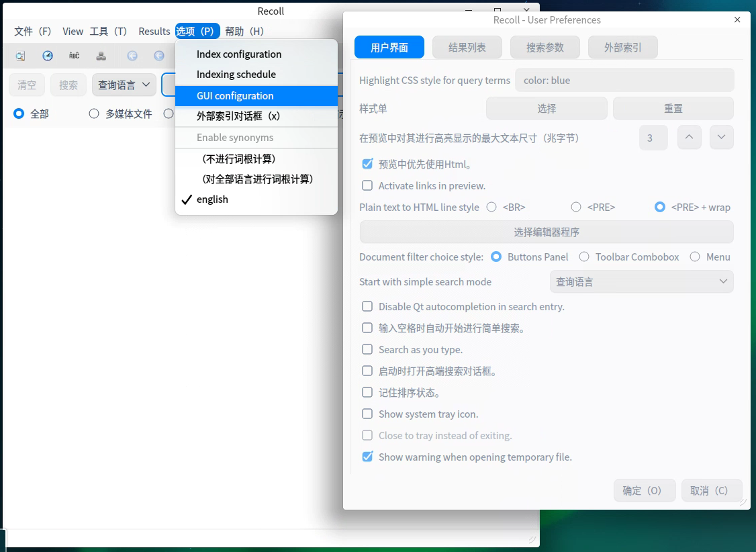Open 查询语言 dropdown in Recoll main window

[x=124, y=85]
